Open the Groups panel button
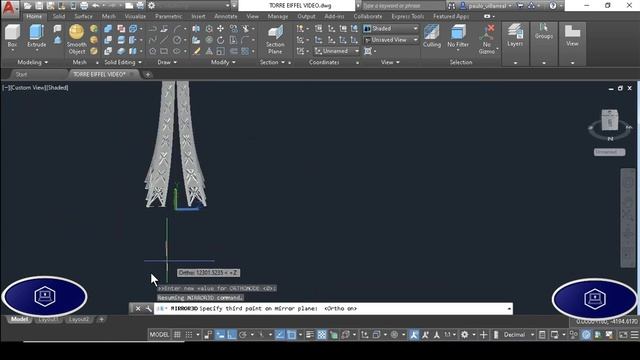Image resolution: width=640 pixels, height=360 pixels. click(x=544, y=32)
